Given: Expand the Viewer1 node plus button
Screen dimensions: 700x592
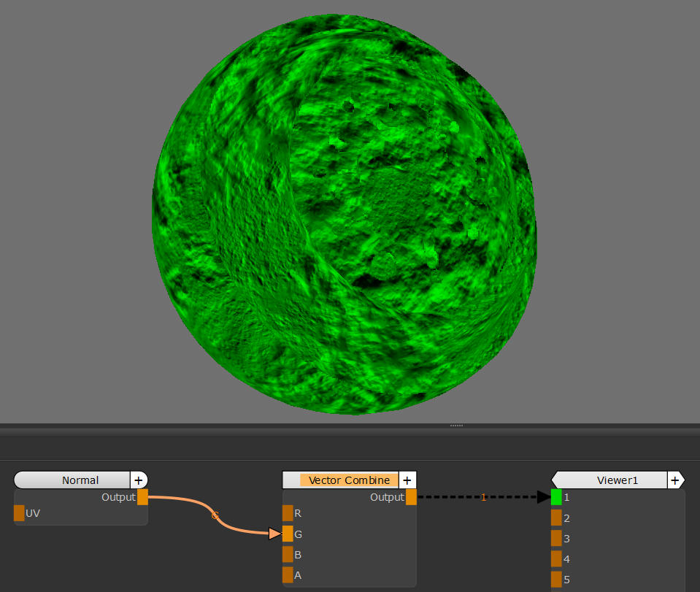Looking at the screenshot, I should (675, 480).
